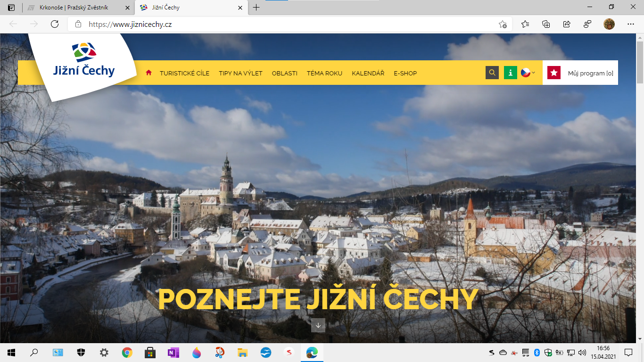
Task: Open the KALENDÁŘ menu item
Action: tap(368, 73)
